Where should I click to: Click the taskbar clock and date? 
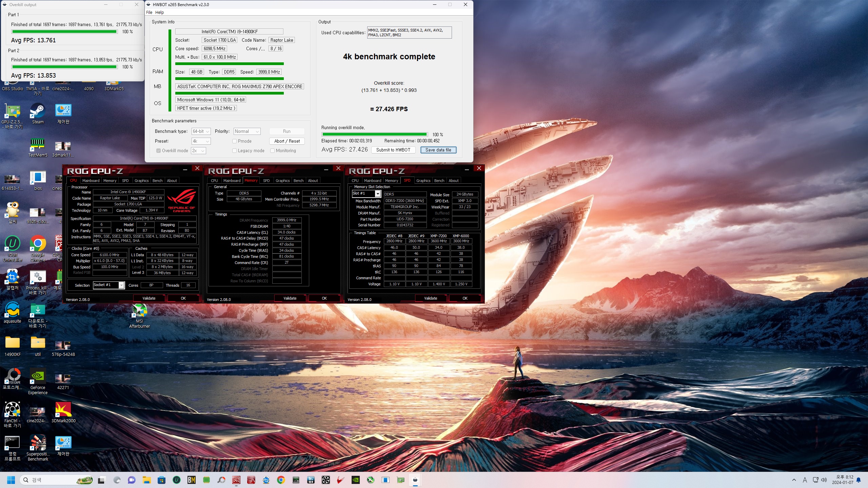tap(842, 480)
